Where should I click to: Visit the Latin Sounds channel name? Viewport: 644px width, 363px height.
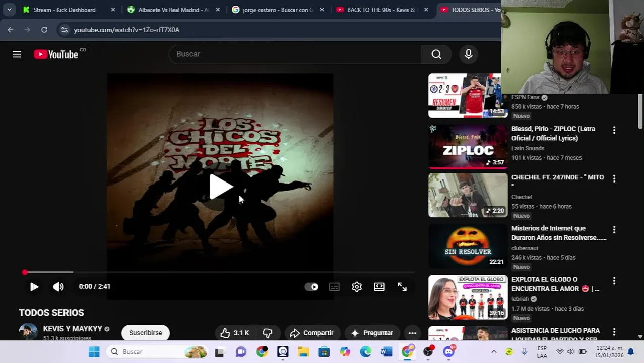(528, 148)
